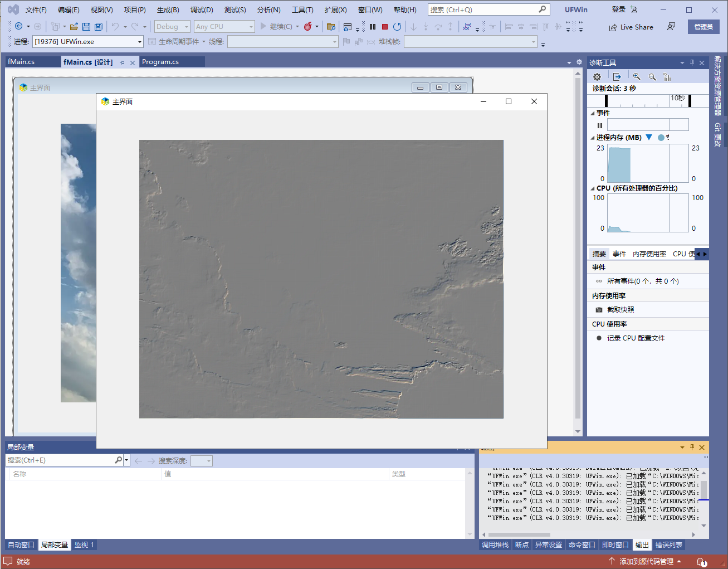Click the Hot Reload flame icon

click(307, 26)
